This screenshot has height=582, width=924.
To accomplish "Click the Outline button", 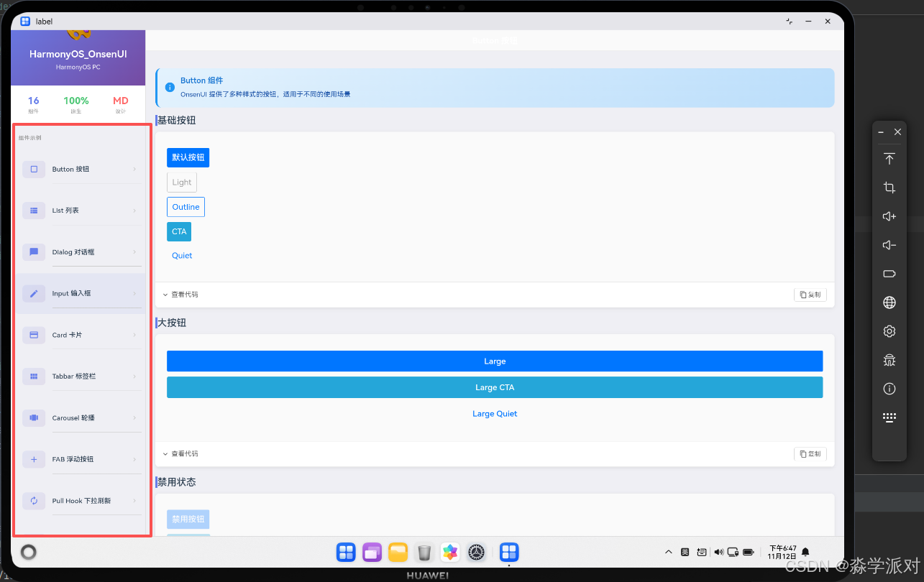I will (x=186, y=207).
